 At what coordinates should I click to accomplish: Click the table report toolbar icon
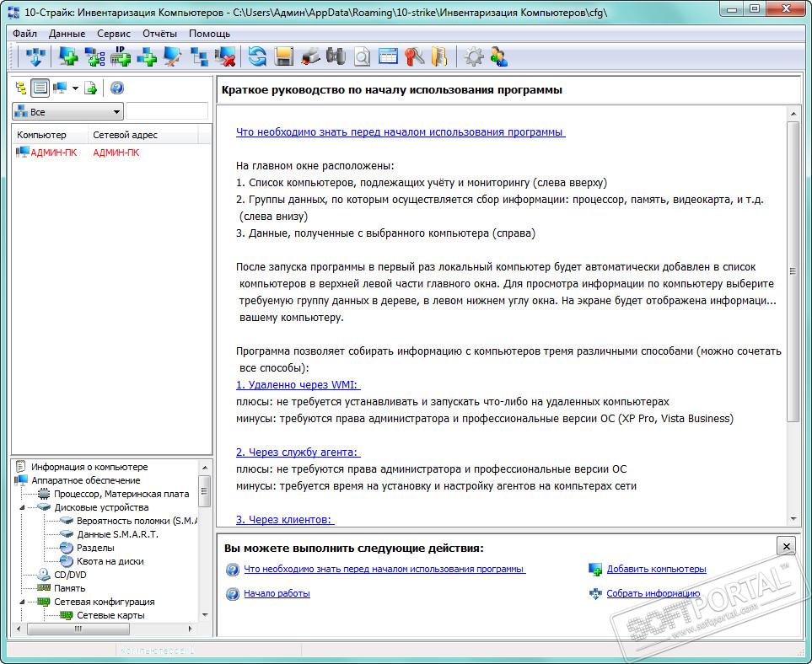[388, 56]
